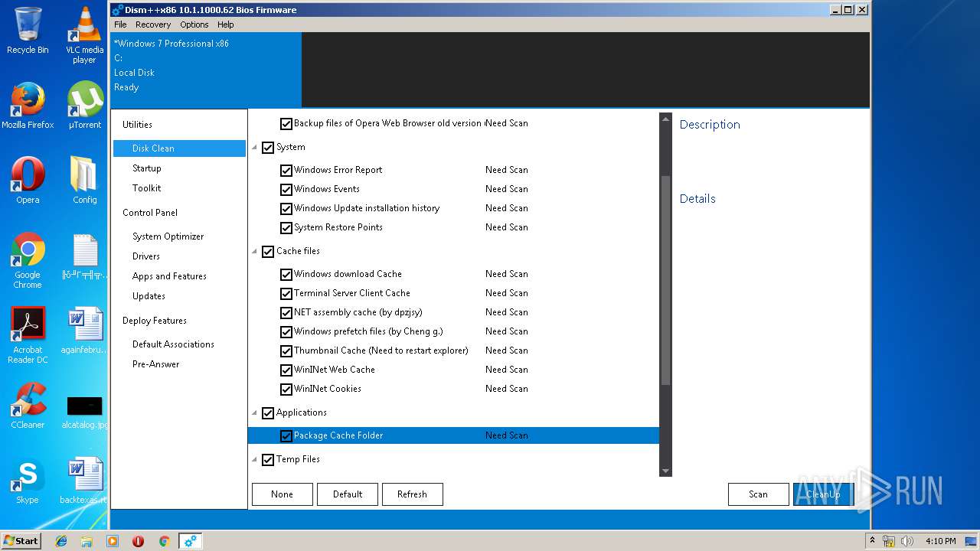Screen dimensions: 980x551
Task: Show hidden tray icons arrow
Action: click(x=872, y=540)
